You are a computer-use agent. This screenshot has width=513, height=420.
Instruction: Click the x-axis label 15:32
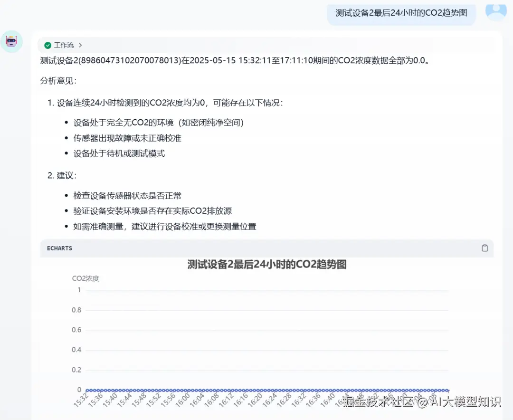pyautogui.click(x=81, y=400)
